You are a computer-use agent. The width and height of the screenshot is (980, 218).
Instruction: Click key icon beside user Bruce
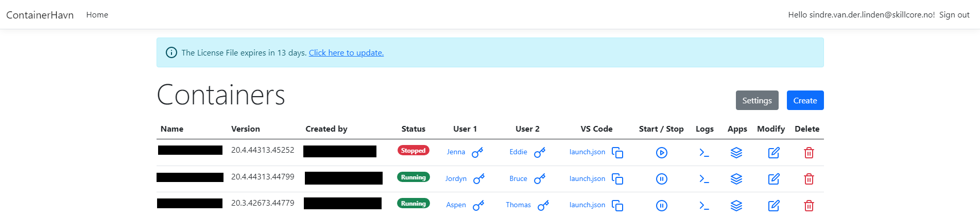click(539, 179)
